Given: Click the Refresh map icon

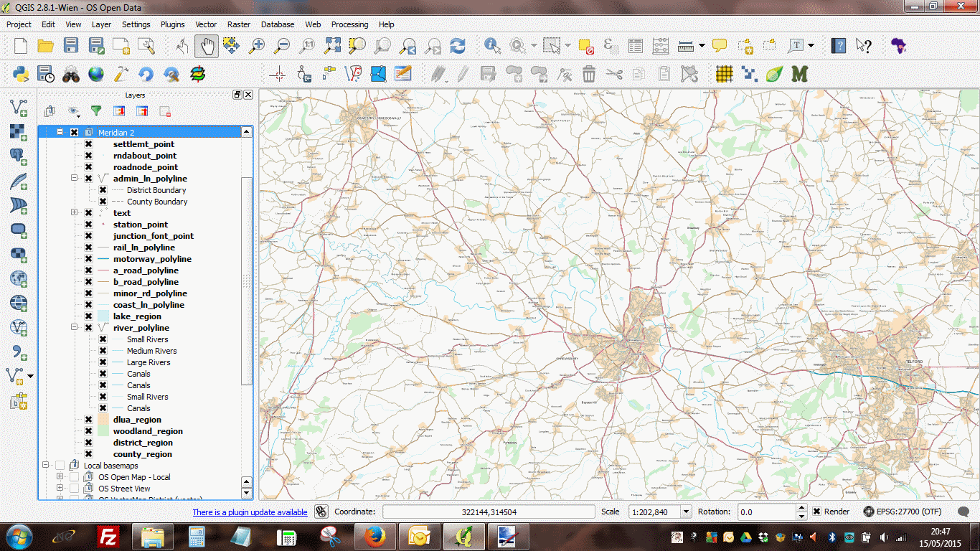Looking at the screenshot, I should click(458, 46).
